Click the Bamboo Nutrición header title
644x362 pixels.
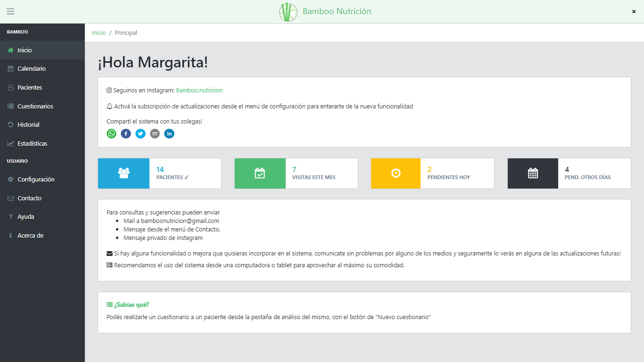(337, 11)
